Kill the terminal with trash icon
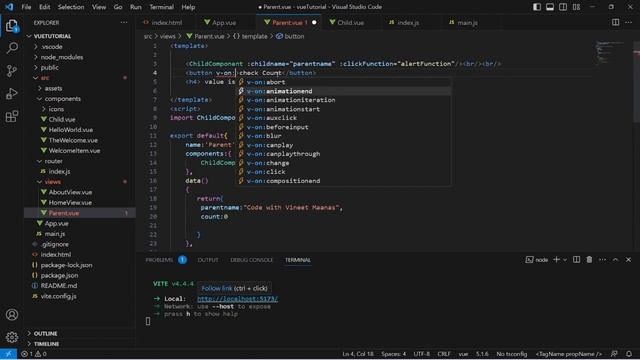 coord(589,260)
